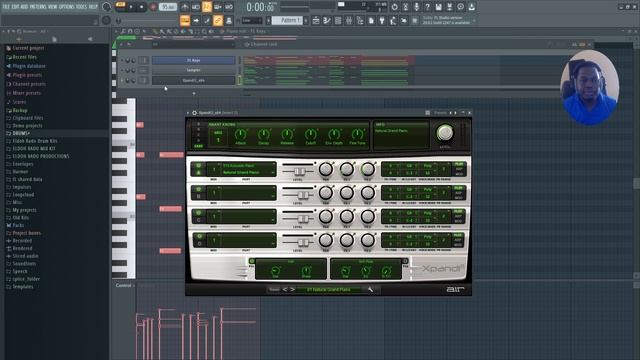The image size is (640, 360).
Task: Toggle power button for Xpand!2 part A
Action: [198, 166]
